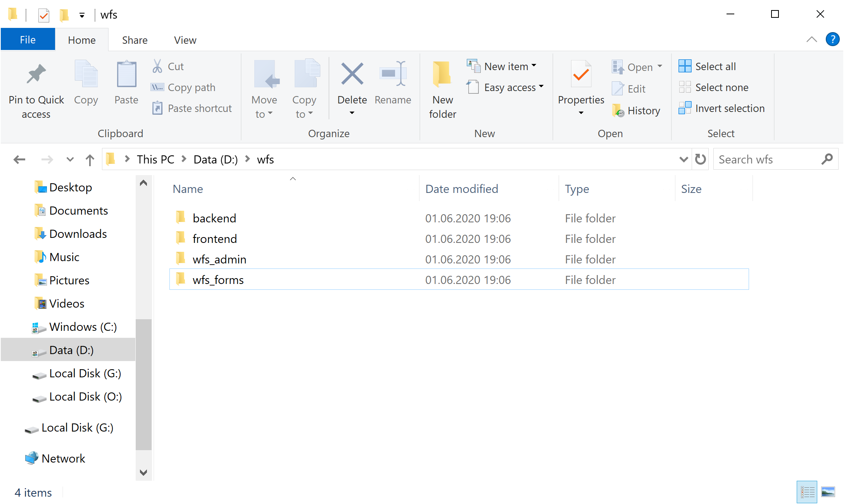The height and width of the screenshot is (504, 844).
Task: Open Downloads in navigation pane
Action: pyautogui.click(x=71, y=234)
